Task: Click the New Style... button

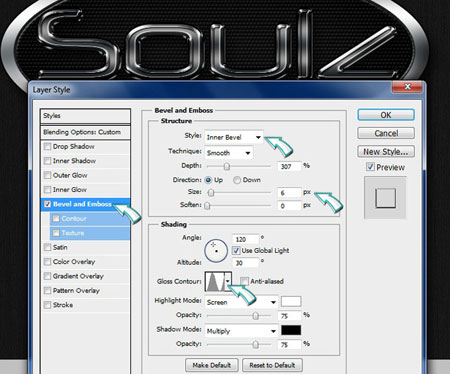Action: coord(386,152)
